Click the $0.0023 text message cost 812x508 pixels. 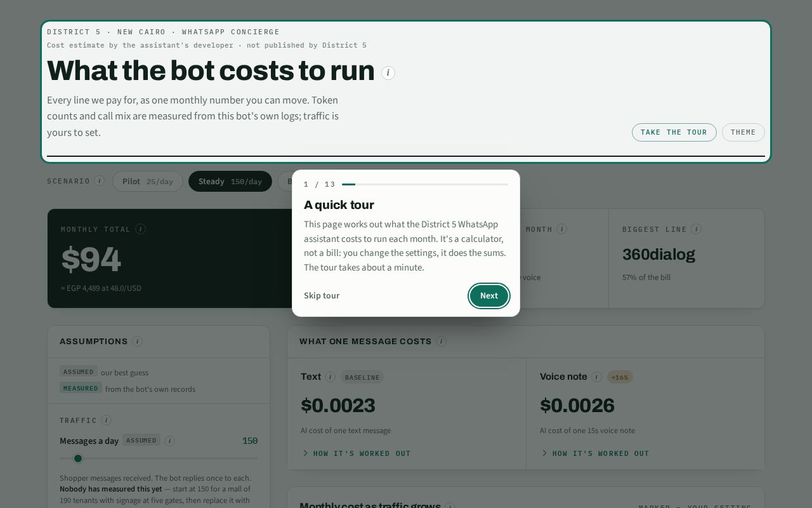[338, 405]
